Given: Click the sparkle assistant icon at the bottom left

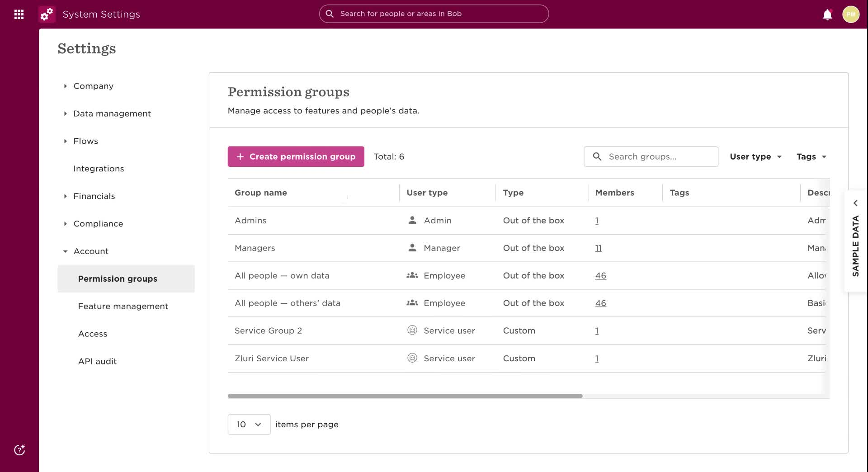Looking at the screenshot, I should pos(19,450).
